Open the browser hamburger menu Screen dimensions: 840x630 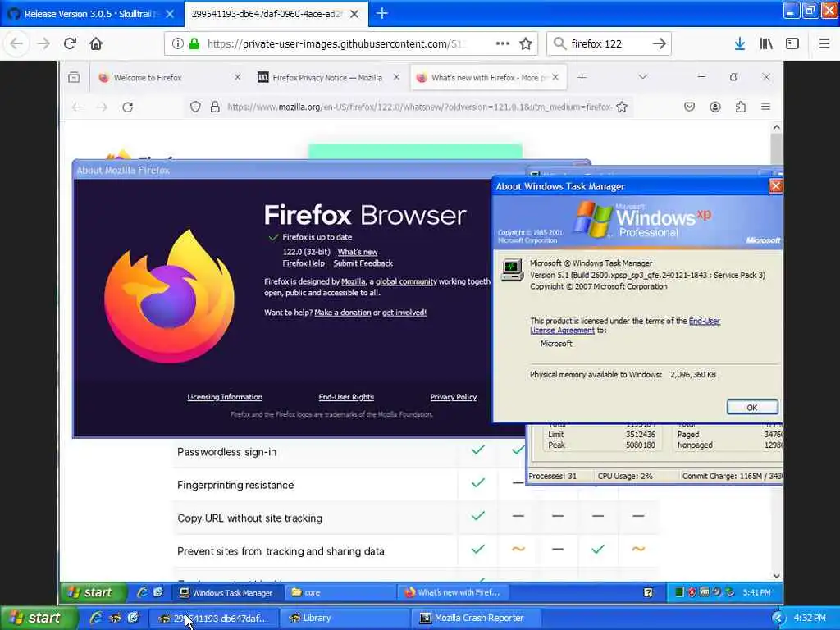pyautogui.click(x=824, y=44)
